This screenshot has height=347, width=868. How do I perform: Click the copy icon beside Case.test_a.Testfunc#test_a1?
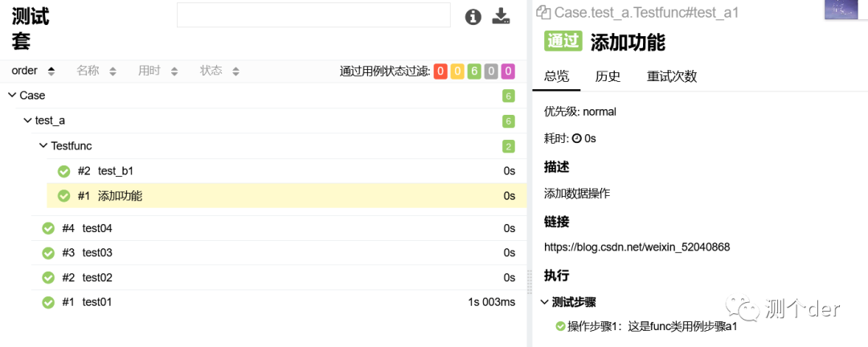point(543,12)
